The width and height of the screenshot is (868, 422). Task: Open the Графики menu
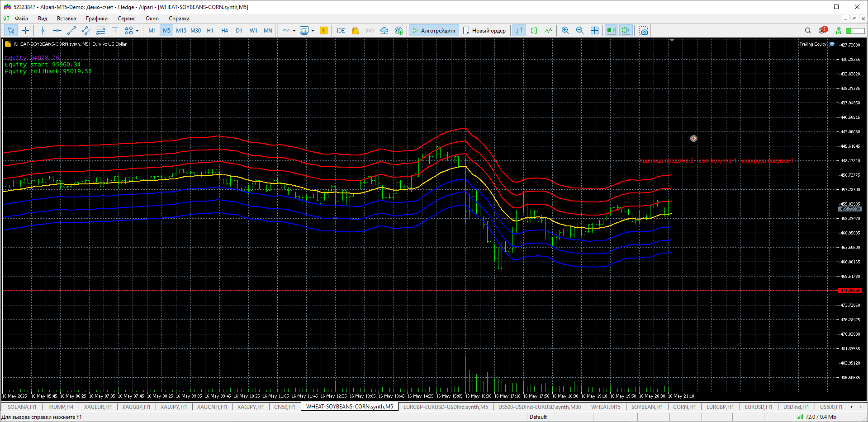[x=96, y=19]
